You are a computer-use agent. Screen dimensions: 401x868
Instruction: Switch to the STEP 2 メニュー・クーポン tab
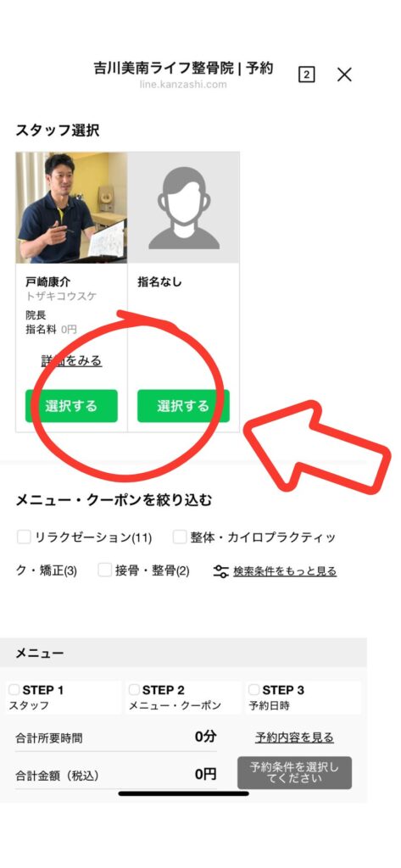[x=183, y=698]
